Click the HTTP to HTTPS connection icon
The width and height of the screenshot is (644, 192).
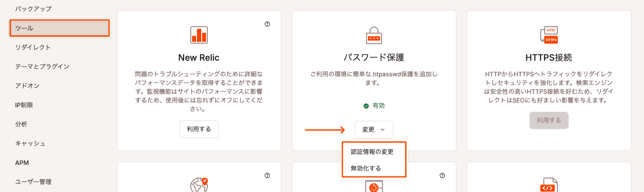pyautogui.click(x=549, y=35)
